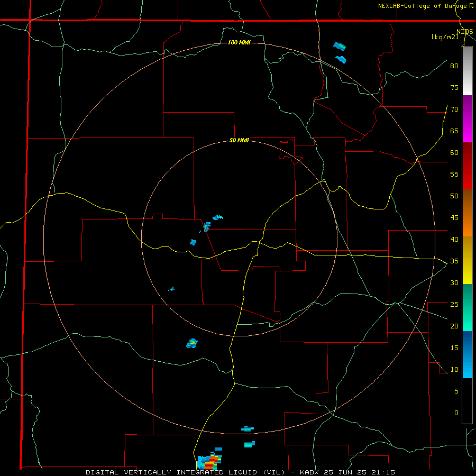Screen dimensions: 476x476
Task: Click the value 60 on the scale
Action: [454, 153]
